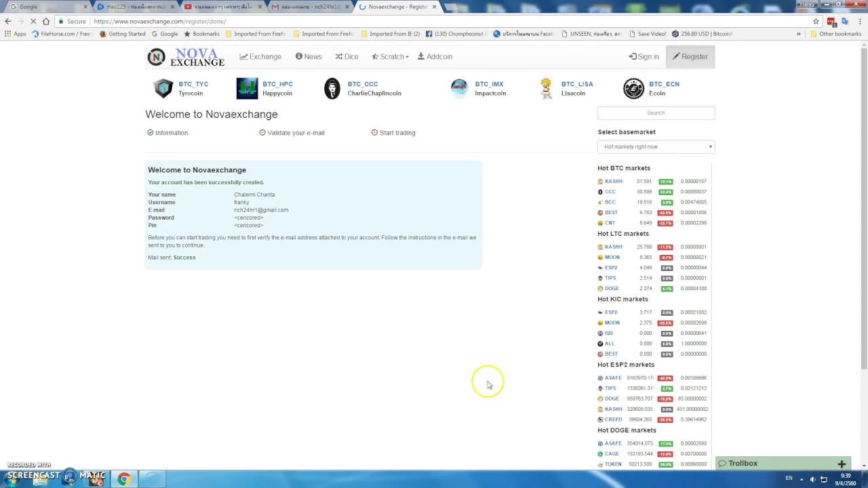Open ESP2 in Hot KIC markets

click(x=610, y=312)
